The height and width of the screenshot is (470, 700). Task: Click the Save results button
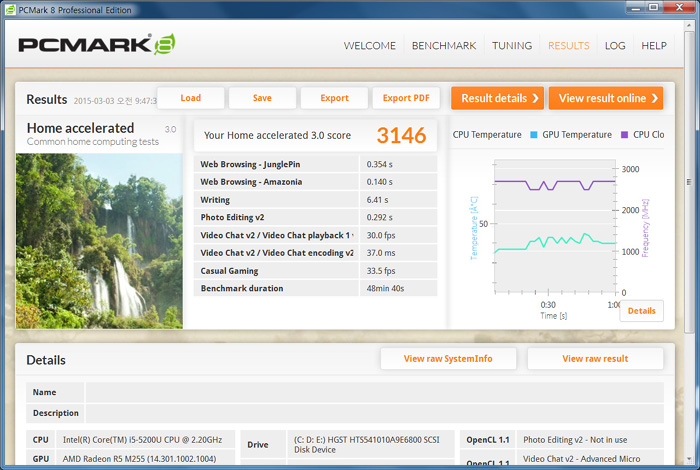[x=262, y=98]
